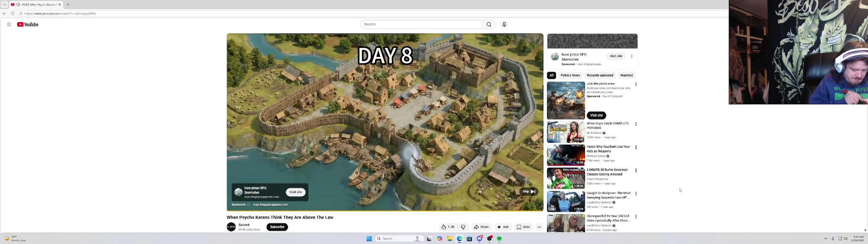Image resolution: width=868 pixels, height=244 pixels.
Task: Open options for When Cops Catch COMPLETE PSYCHOS
Action: coord(636,124)
